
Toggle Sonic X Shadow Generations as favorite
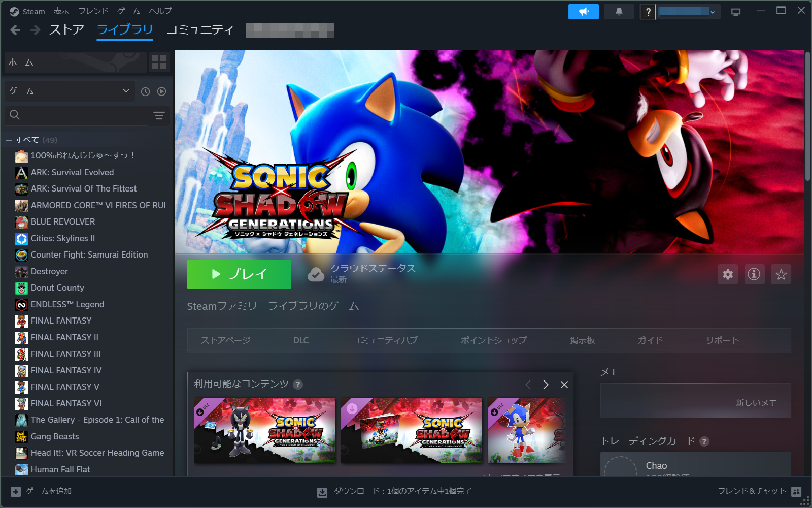781,274
